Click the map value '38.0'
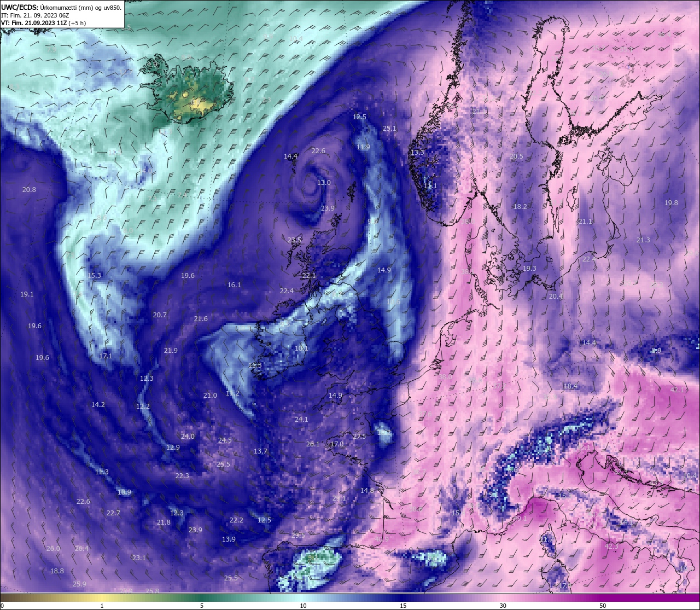The width and height of the screenshot is (700, 610). (x=445, y=377)
